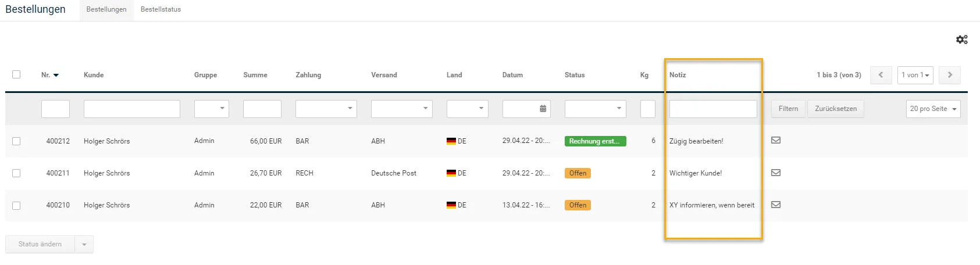Viewport: 980px width, 265px height.
Task: Expand the 20 pro Seite dropdown
Action: (933, 109)
